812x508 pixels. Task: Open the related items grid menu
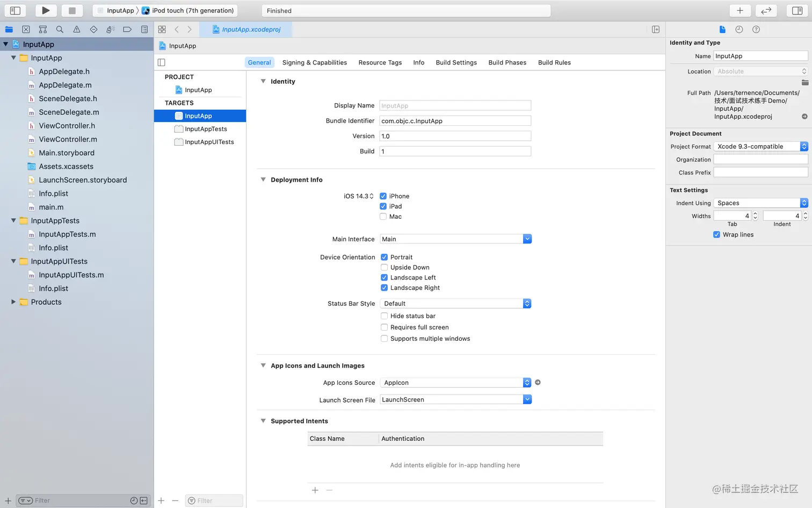(162, 30)
